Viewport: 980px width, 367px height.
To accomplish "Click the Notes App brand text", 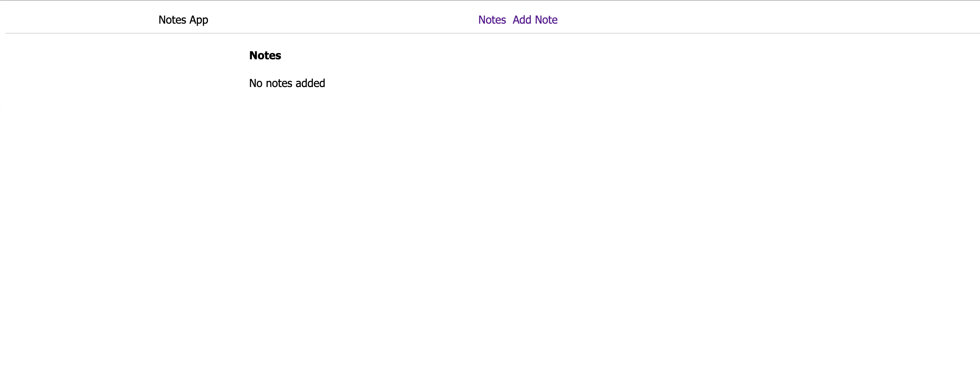I will (183, 20).
